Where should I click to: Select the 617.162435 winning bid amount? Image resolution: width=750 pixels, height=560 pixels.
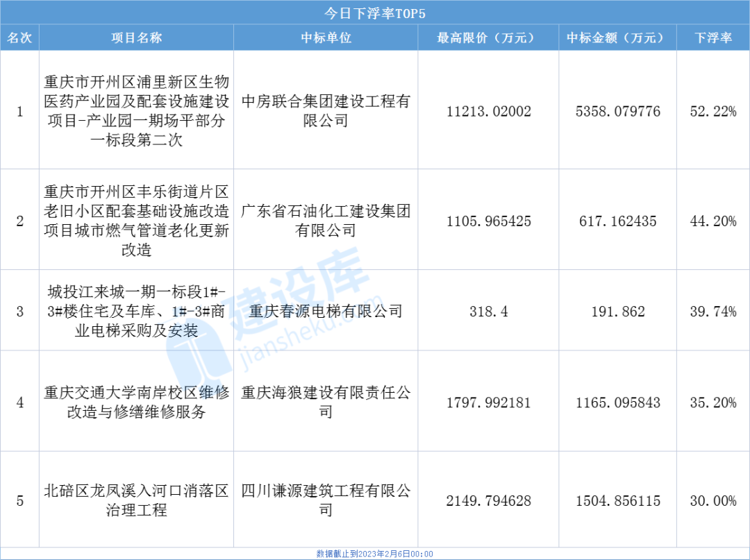coord(617,221)
